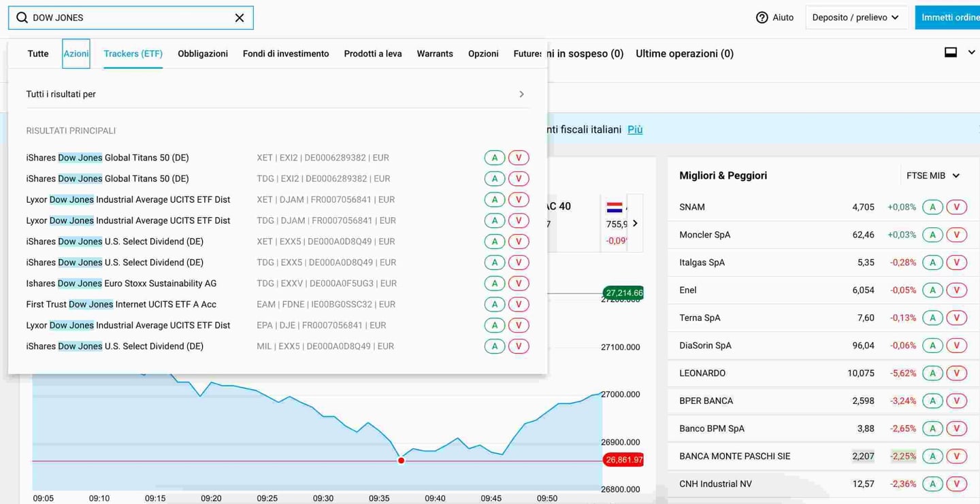Switch to the Trackers (ETF) tab
Image resolution: width=980 pixels, height=504 pixels.
[x=133, y=53]
